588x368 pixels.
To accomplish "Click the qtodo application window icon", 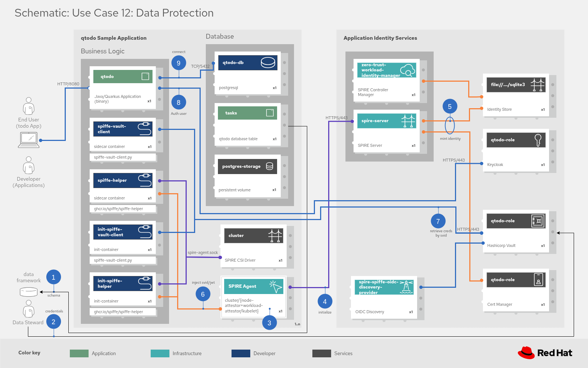I will [146, 76].
